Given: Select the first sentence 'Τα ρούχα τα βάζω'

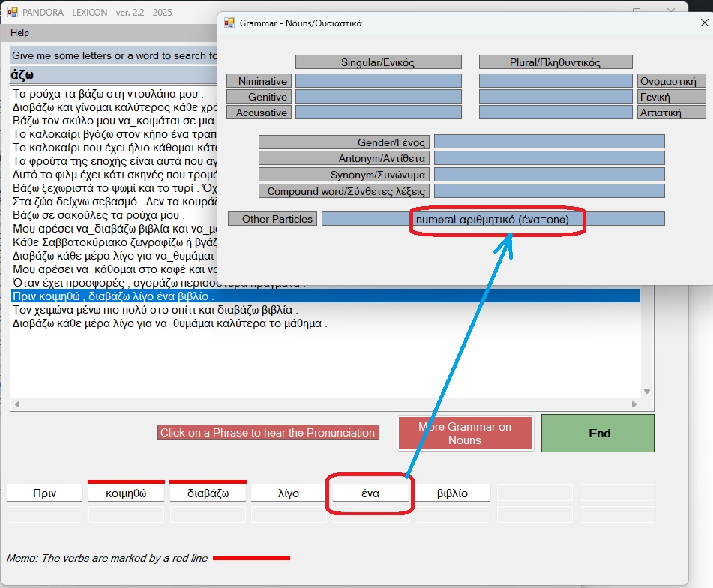Looking at the screenshot, I should click(109, 94).
